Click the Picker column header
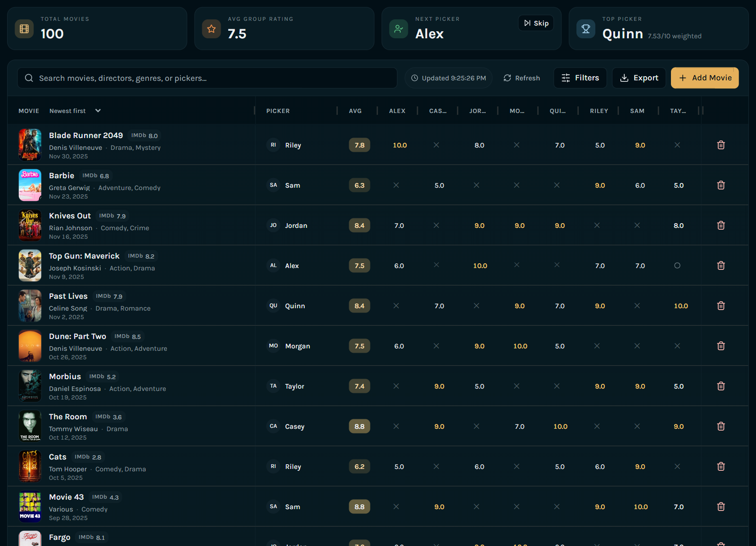The height and width of the screenshot is (546, 756). click(x=278, y=111)
